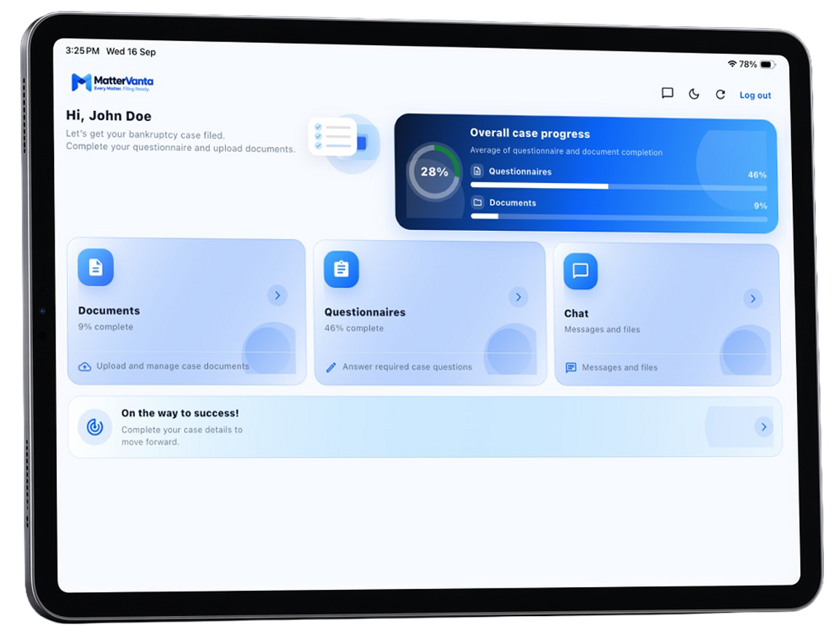
Task: Click the pencil icon in Questionnaires card
Action: click(331, 367)
